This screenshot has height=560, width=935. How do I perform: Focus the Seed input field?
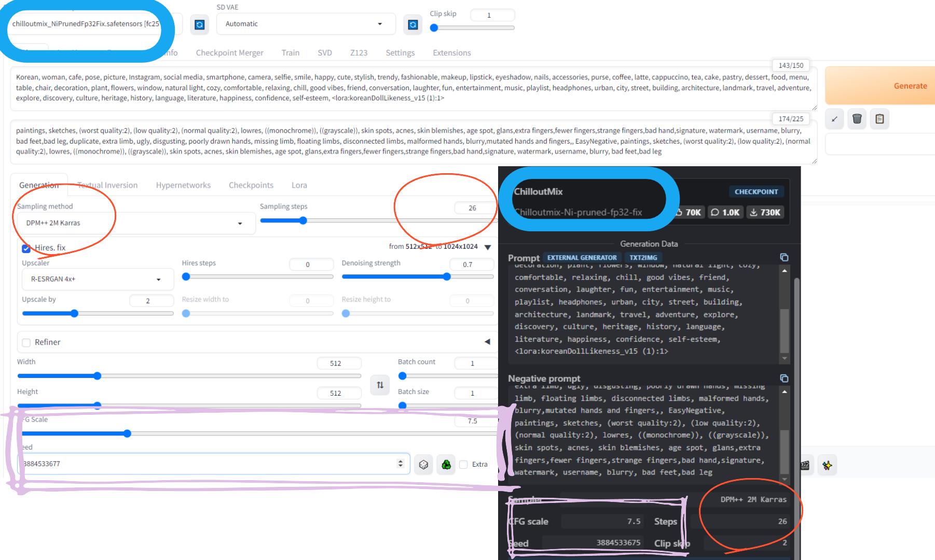[x=214, y=464]
